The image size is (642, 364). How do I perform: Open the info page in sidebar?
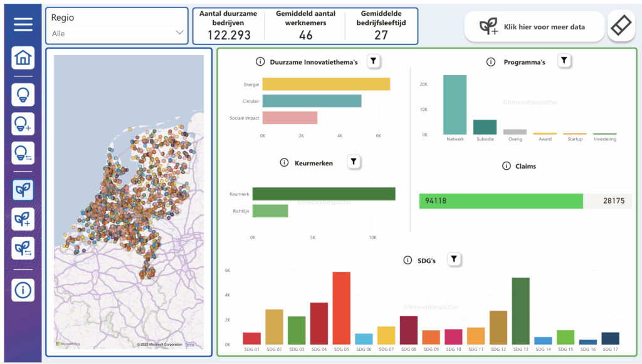[23, 290]
